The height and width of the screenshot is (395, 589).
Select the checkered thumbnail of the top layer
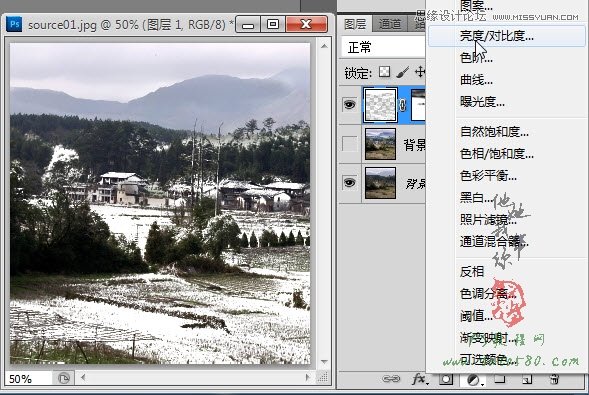380,105
